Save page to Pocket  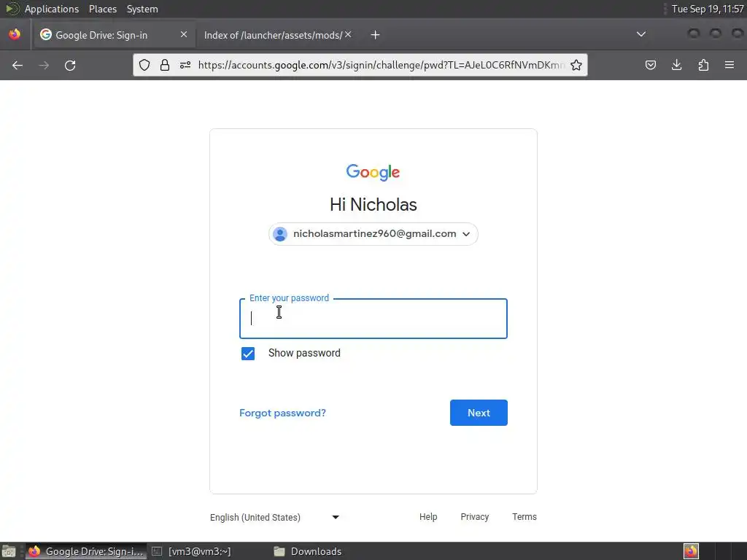(x=650, y=65)
